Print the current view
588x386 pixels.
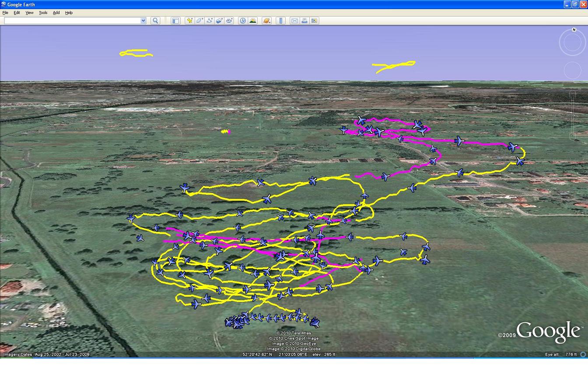pos(304,21)
